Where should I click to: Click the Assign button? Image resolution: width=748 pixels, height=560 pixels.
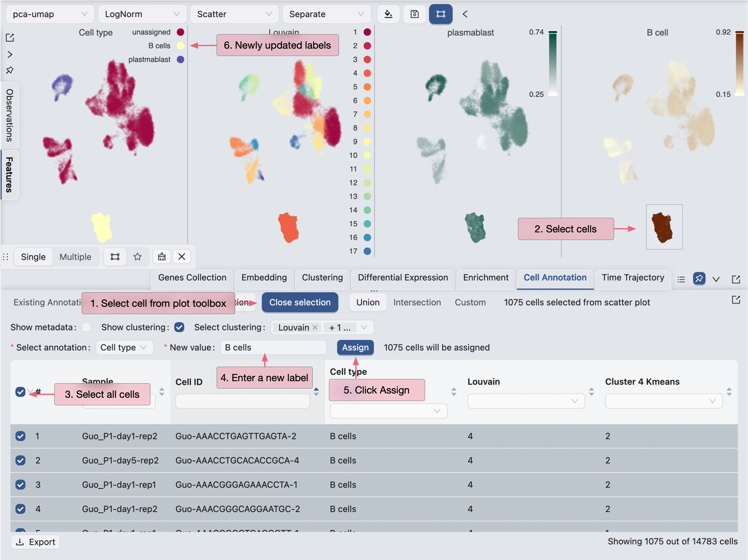(x=355, y=347)
